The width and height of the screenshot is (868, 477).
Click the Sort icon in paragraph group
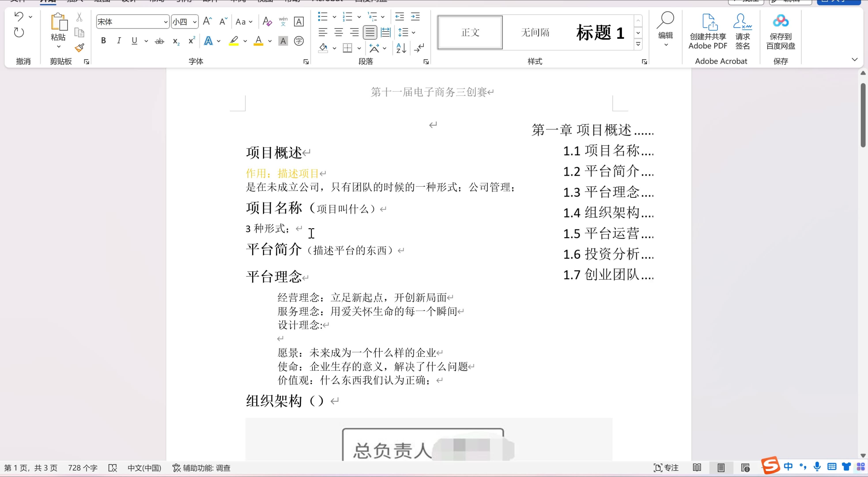(401, 48)
